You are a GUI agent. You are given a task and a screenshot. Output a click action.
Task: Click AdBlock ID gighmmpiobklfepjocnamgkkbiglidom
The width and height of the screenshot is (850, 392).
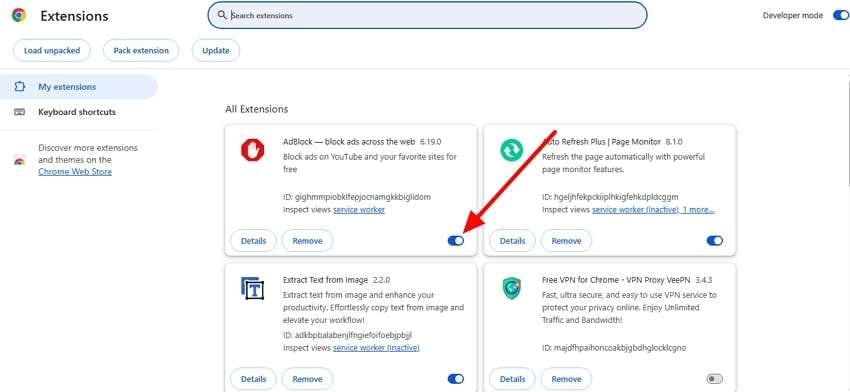pos(357,197)
